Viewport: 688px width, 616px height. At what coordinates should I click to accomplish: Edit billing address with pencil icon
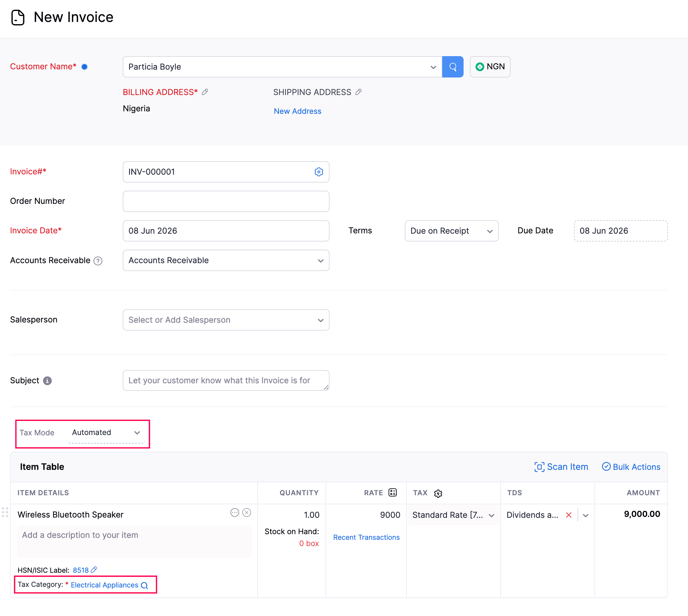(205, 92)
